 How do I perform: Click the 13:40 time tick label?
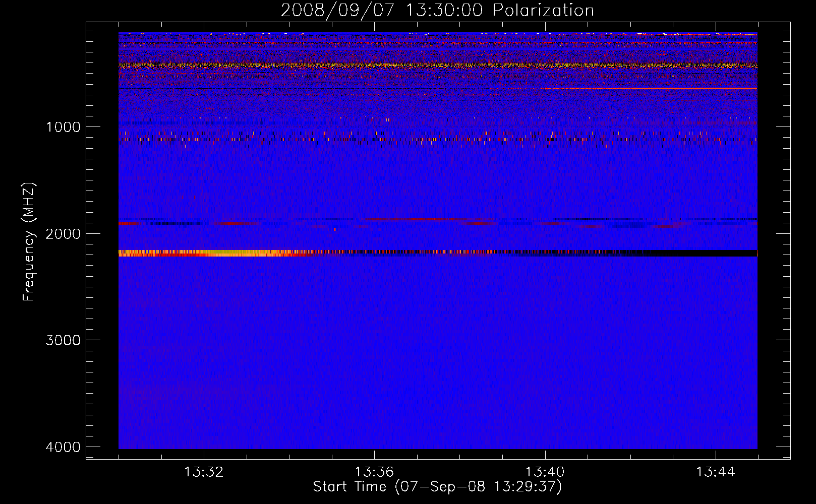coord(545,472)
